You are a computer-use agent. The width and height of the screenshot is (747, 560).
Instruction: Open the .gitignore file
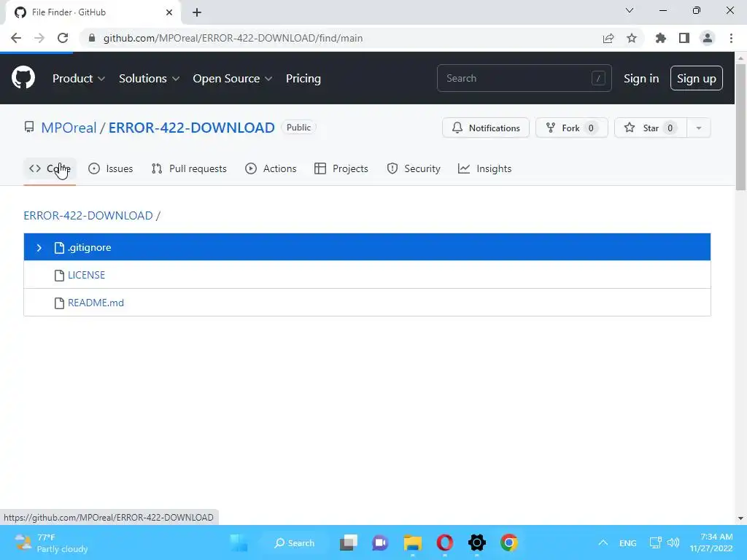pos(90,247)
